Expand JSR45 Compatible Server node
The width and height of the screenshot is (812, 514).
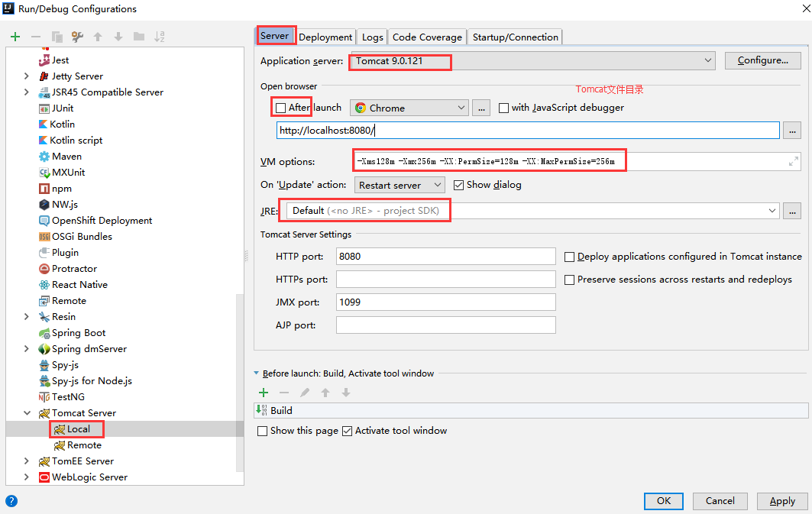pos(27,92)
